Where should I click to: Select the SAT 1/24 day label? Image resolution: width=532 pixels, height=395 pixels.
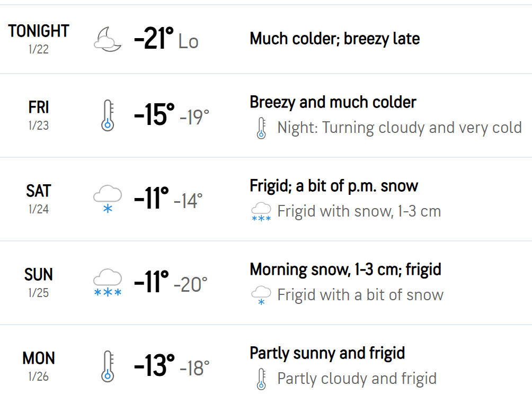pos(39,198)
